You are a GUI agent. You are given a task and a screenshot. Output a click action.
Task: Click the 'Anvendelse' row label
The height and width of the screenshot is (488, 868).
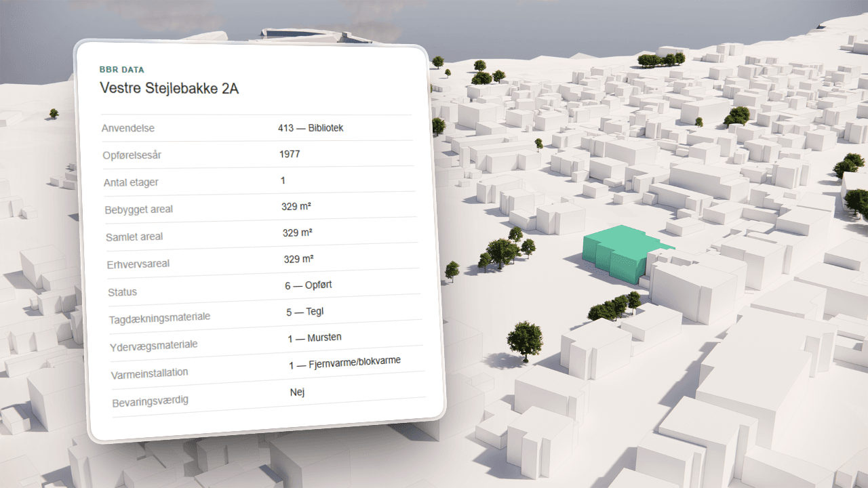[128, 128]
